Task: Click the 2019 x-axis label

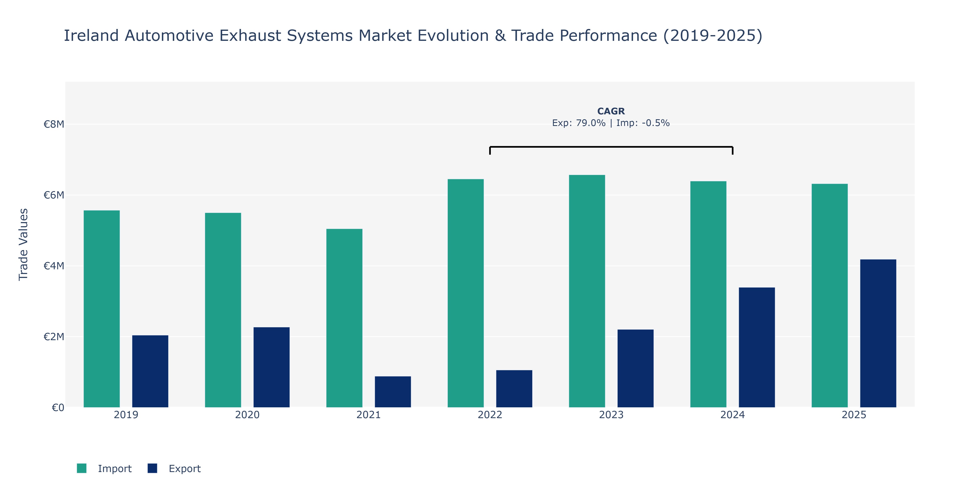Action: (x=126, y=415)
